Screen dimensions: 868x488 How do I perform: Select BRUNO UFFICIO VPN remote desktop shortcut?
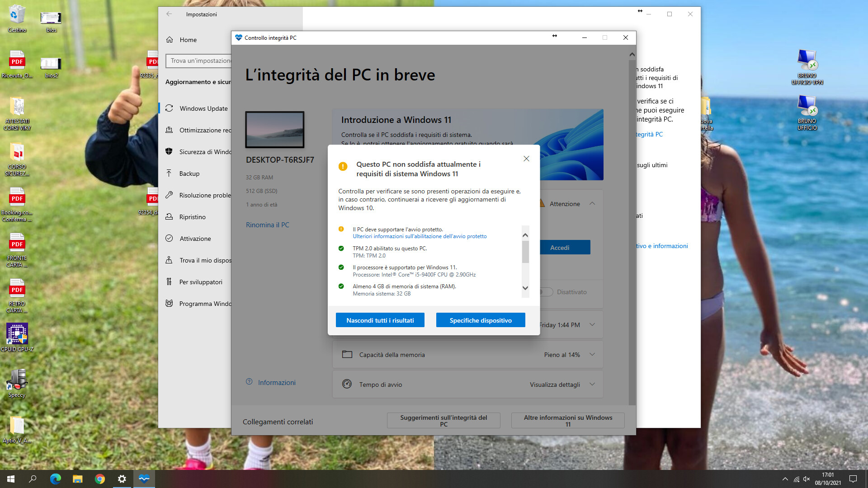click(807, 67)
